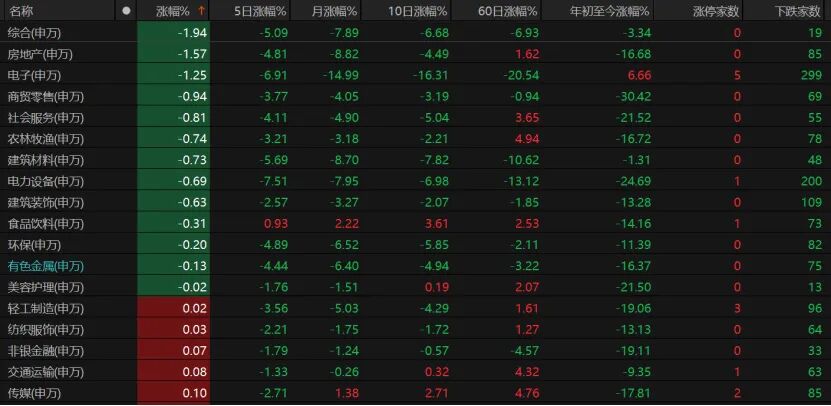Select the 农林牧渔(申万) row name
831x406 pixels.
point(46,139)
